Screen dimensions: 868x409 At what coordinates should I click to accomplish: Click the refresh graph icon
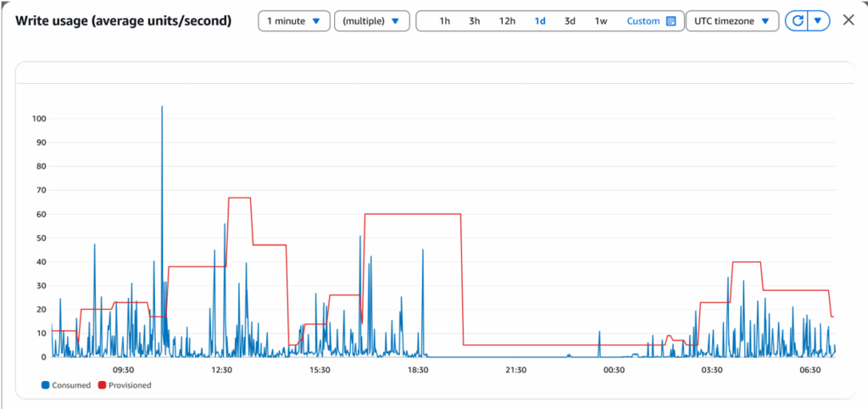pos(797,21)
